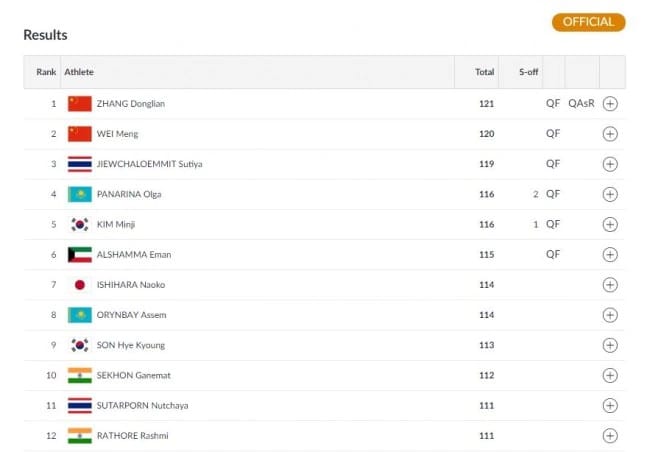Expand details for WEI Meng
This screenshot has width=647, height=452.
(x=610, y=134)
